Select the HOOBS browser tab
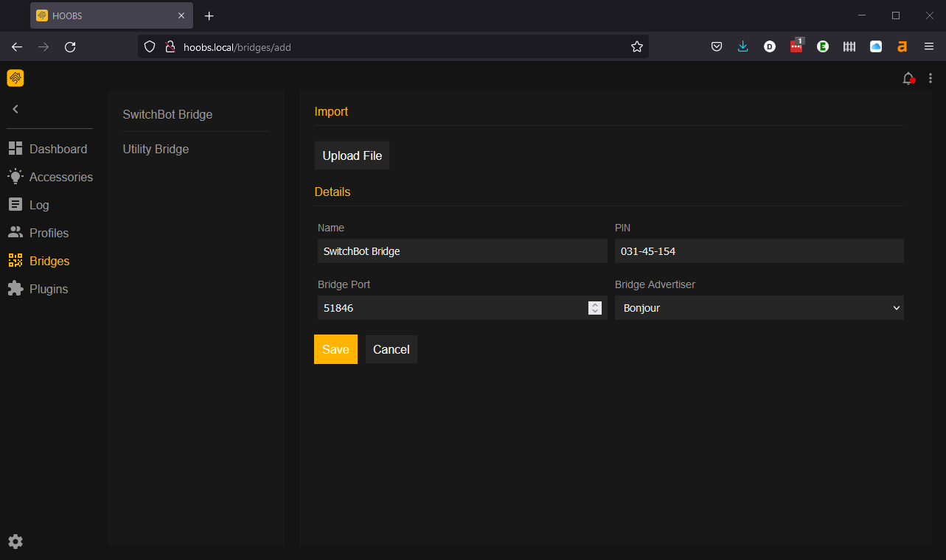The height and width of the screenshot is (560, 946). (x=111, y=15)
